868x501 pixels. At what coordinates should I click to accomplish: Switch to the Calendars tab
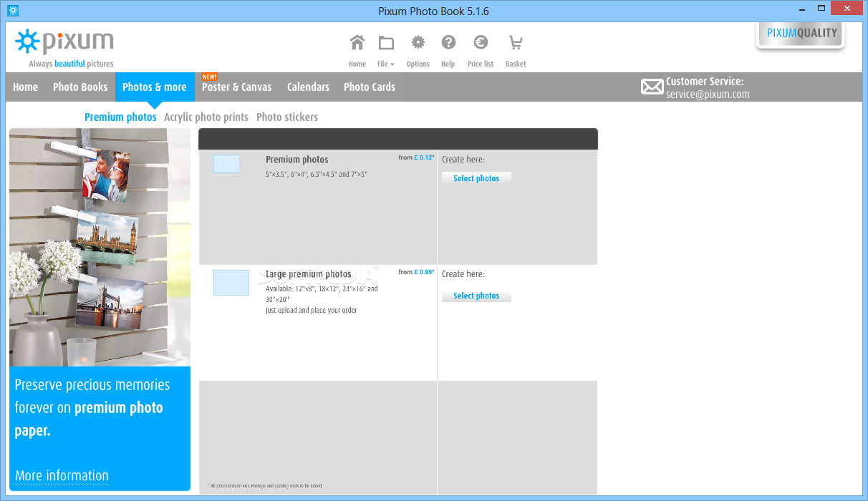(308, 87)
